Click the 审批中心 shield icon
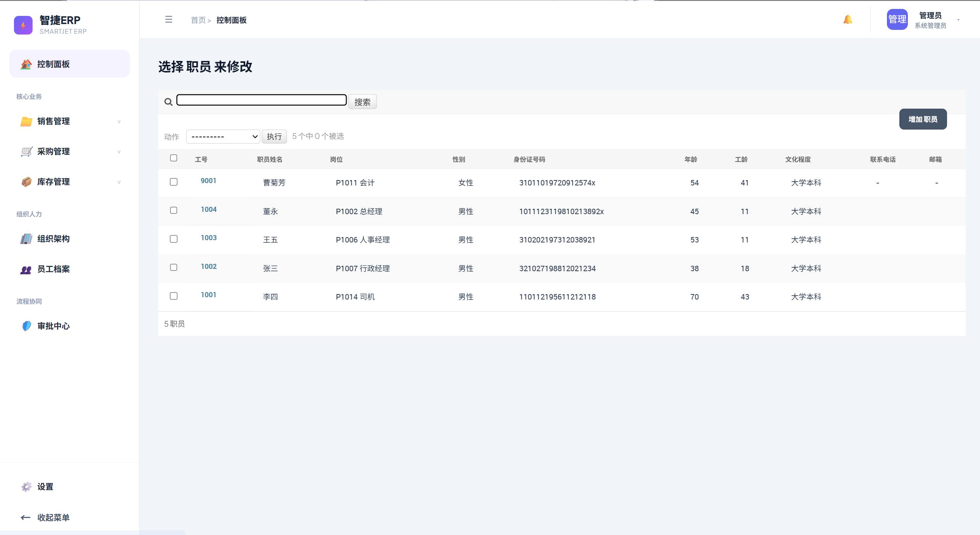The width and height of the screenshot is (980, 535). click(x=26, y=326)
